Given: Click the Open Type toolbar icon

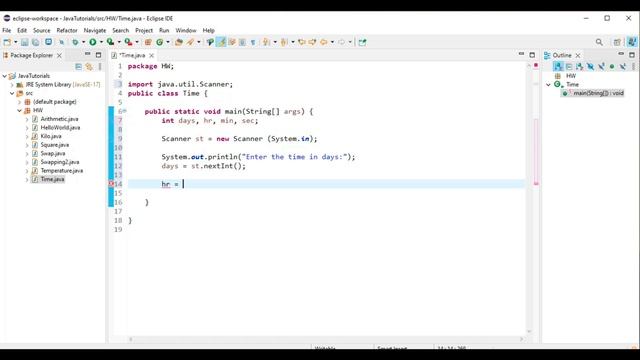Looking at the screenshot, I should point(178,42).
